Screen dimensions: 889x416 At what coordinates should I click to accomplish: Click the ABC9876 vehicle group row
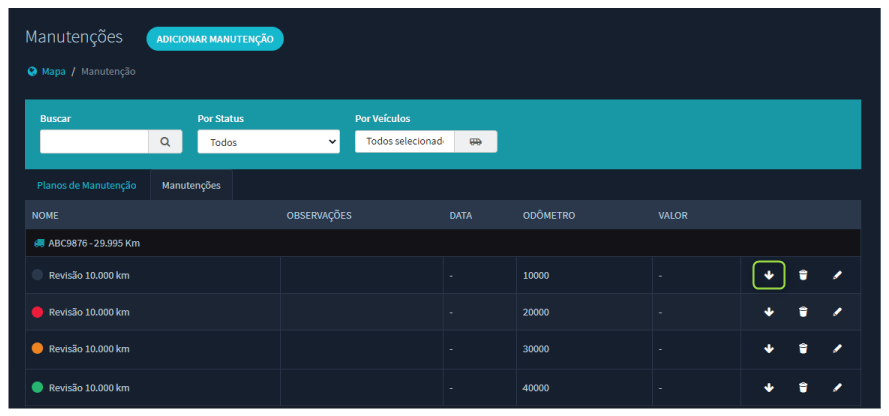point(442,243)
